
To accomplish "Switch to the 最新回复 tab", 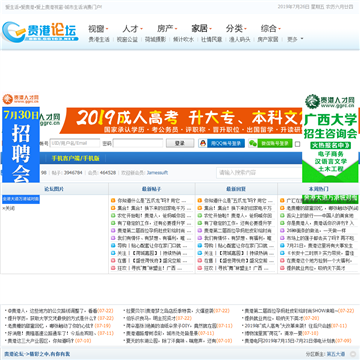I will pos(236,189).
